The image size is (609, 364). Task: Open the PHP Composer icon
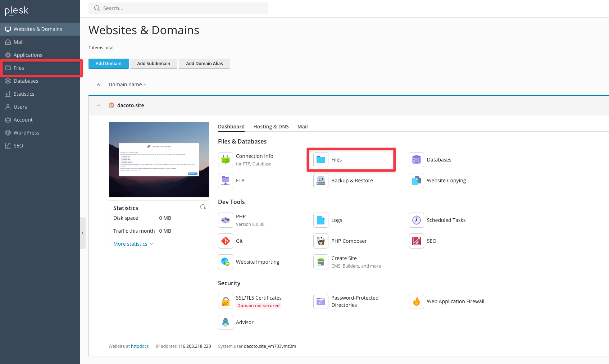coord(321,241)
